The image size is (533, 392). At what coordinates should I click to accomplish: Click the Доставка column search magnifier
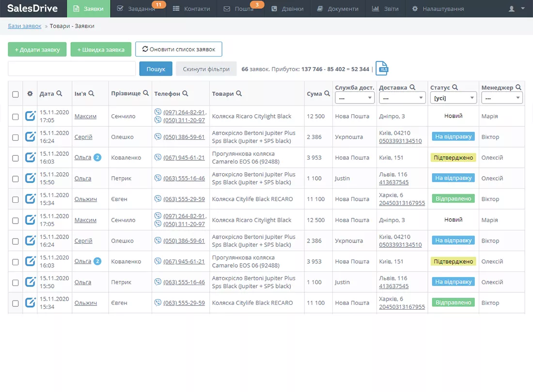tap(412, 87)
